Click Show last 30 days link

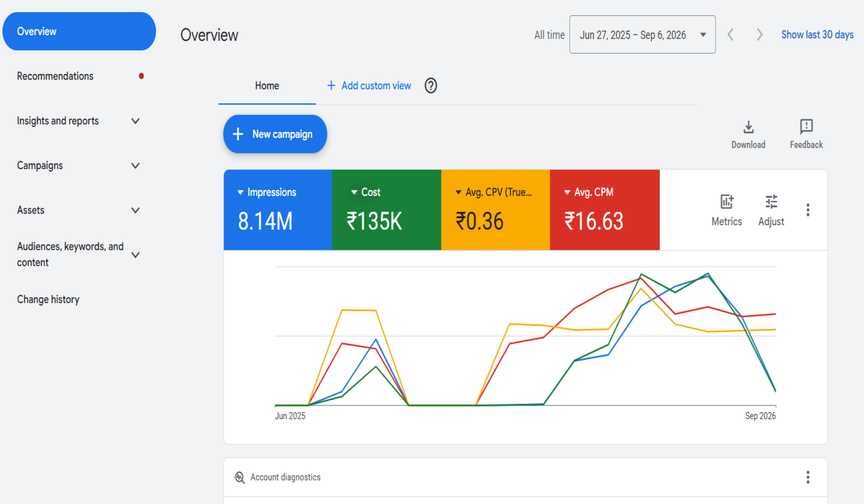point(817,34)
